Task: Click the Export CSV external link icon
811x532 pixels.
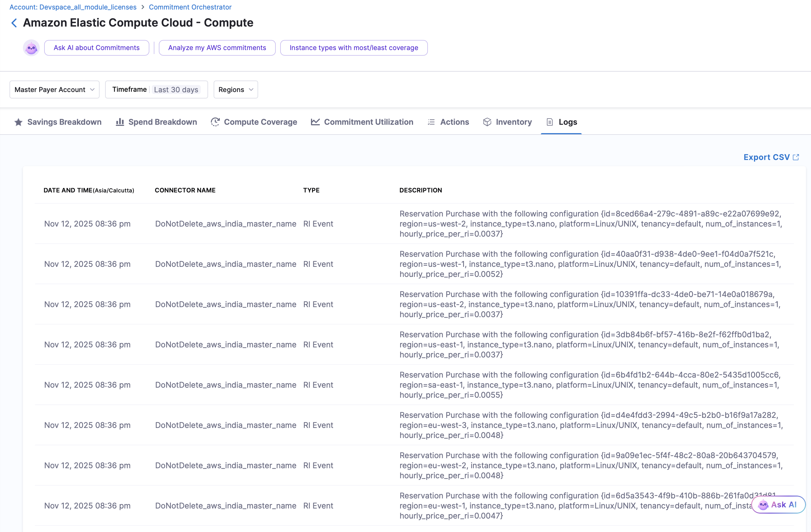Action: [x=796, y=157]
